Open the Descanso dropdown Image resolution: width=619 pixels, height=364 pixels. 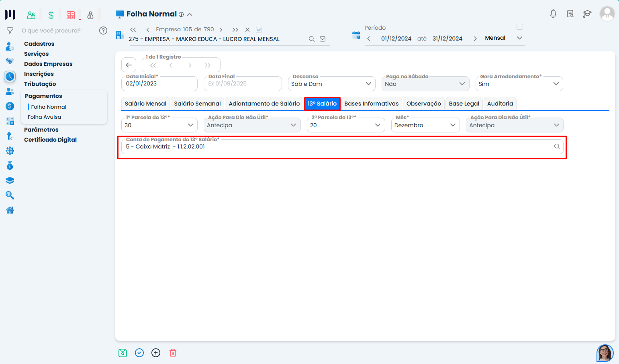331,84
